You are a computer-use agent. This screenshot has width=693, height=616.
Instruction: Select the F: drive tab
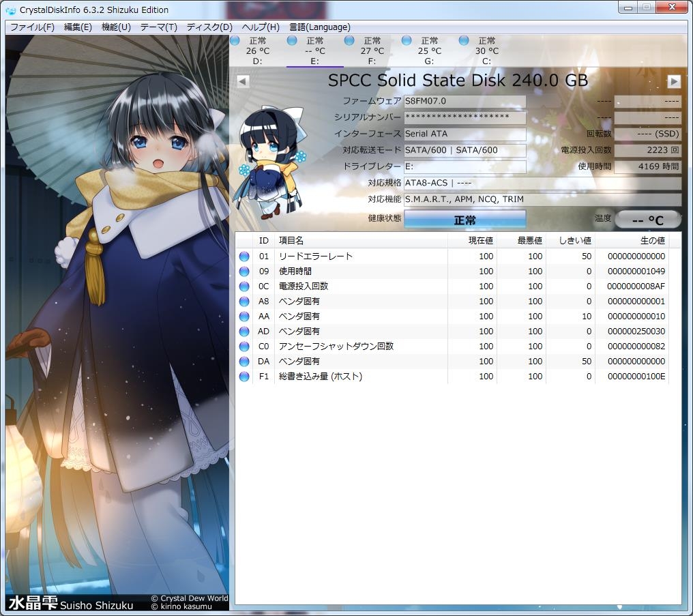[372, 50]
